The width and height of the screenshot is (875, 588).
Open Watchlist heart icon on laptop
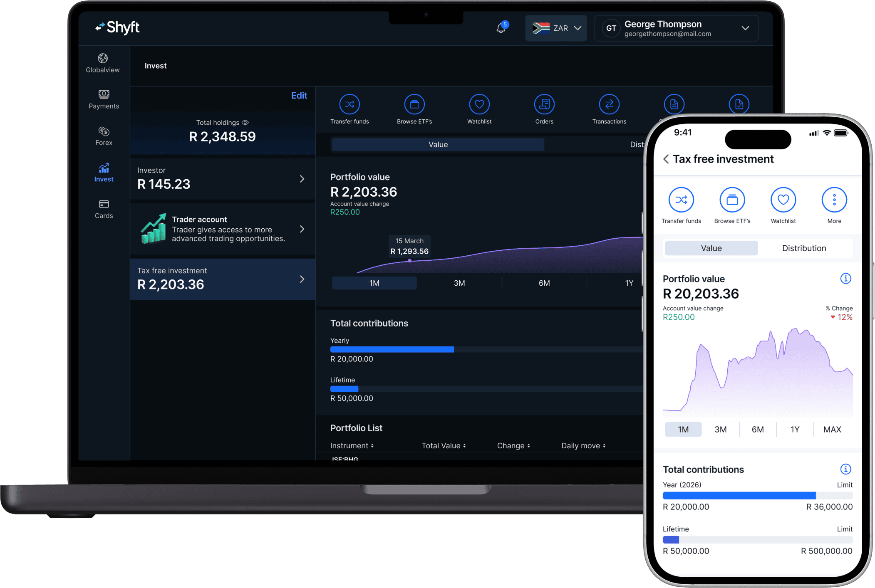click(479, 104)
